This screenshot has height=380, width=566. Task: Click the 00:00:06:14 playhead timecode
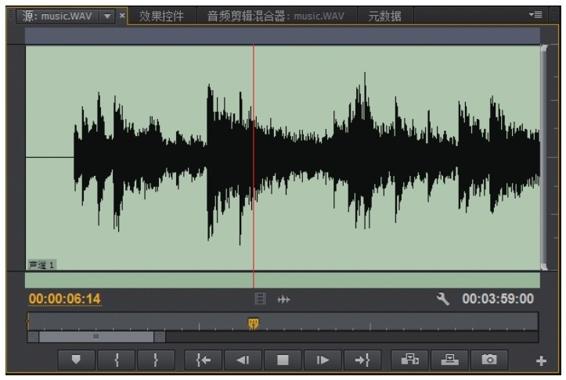65,299
